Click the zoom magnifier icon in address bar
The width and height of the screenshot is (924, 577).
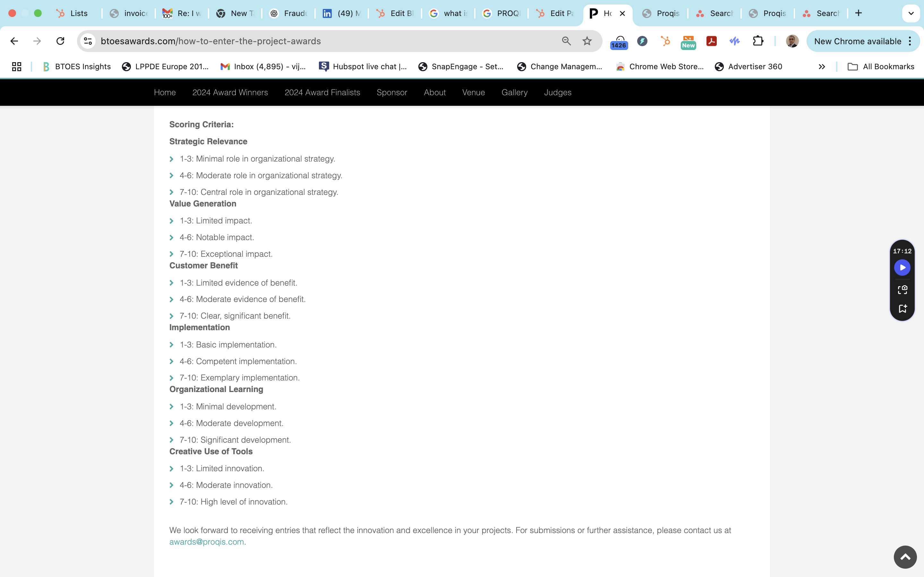click(x=566, y=41)
